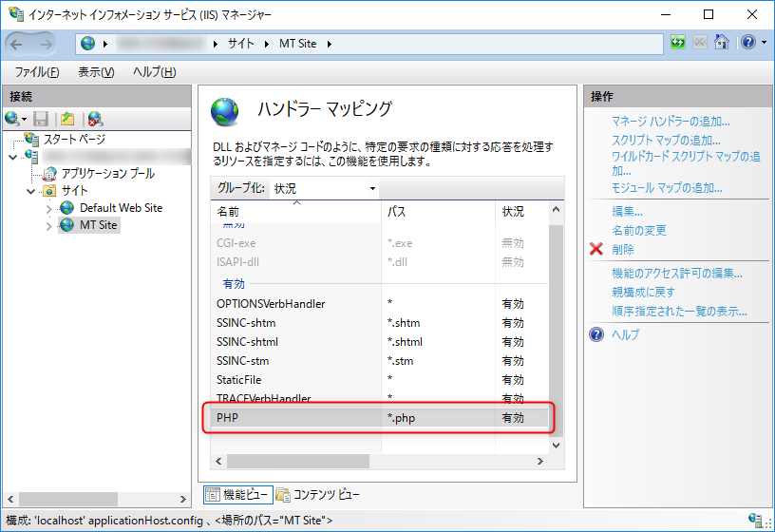Expand the MT Site tree node
The height and width of the screenshot is (532, 775).
pyautogui.click(x=49, y=226)
